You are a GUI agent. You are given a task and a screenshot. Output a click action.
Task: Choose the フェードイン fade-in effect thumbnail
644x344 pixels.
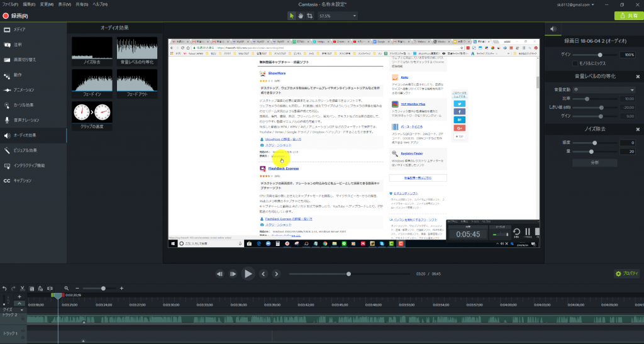[92, 83]
